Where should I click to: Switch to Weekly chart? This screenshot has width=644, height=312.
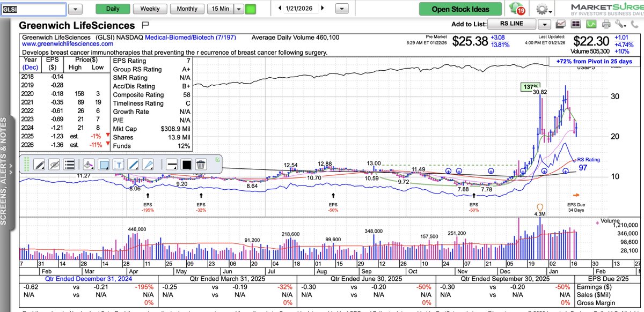(150, 9)
